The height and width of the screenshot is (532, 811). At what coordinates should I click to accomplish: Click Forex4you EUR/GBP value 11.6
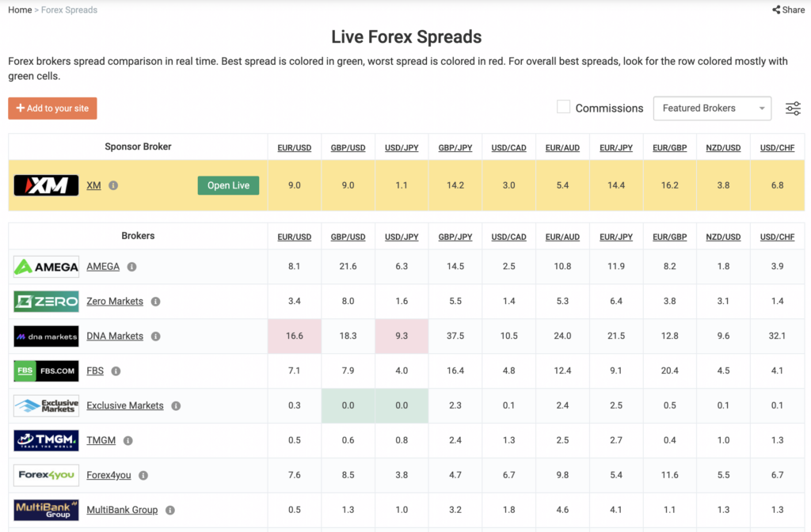[670, 475]
